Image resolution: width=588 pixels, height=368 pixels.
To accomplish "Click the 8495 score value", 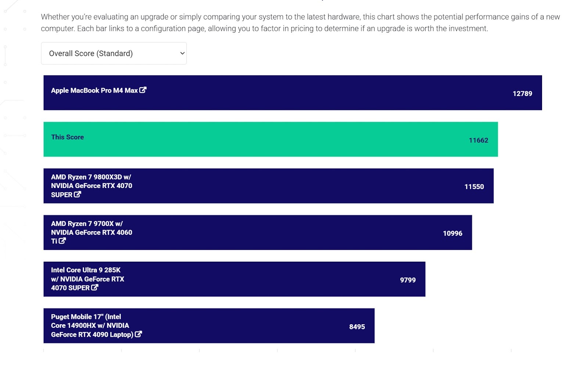I will tap(357, 327).
